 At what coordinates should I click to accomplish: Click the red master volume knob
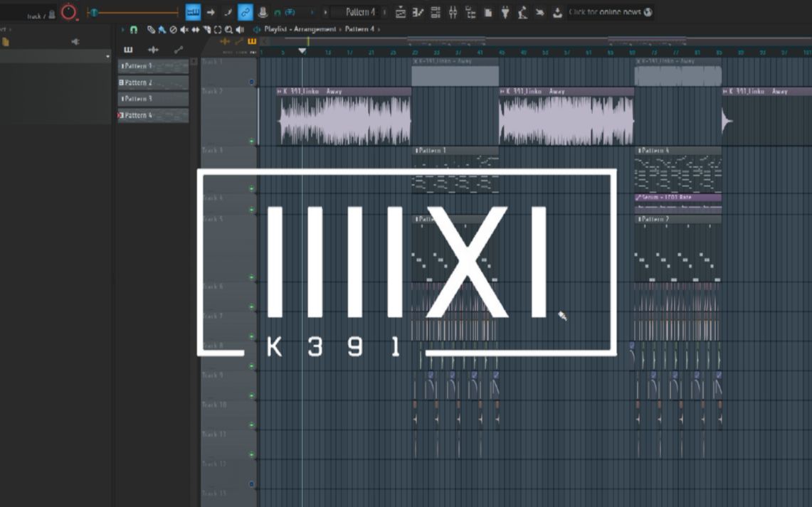point(68,12)
